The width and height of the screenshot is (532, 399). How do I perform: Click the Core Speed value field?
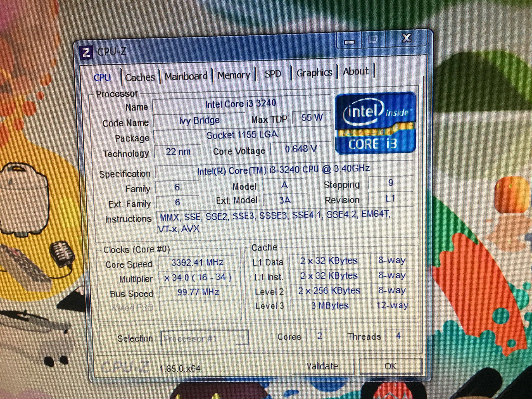click(x=197, y=263)
